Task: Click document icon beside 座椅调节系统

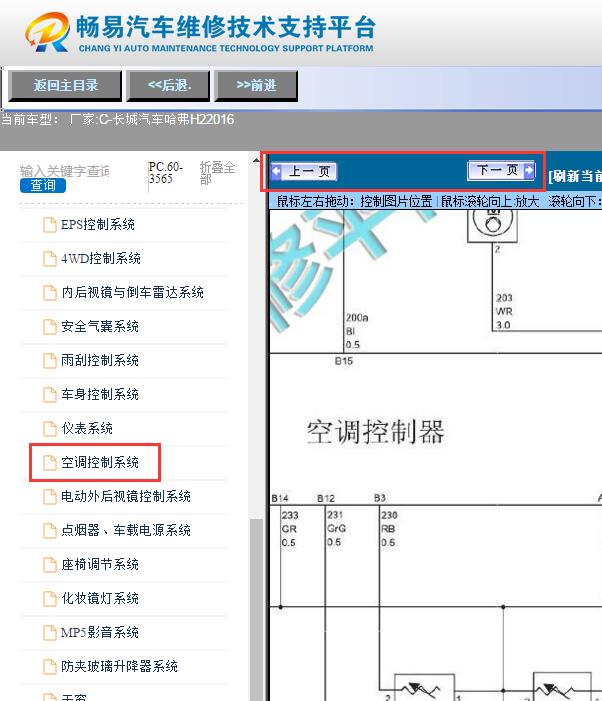Action: coord(50,565)
